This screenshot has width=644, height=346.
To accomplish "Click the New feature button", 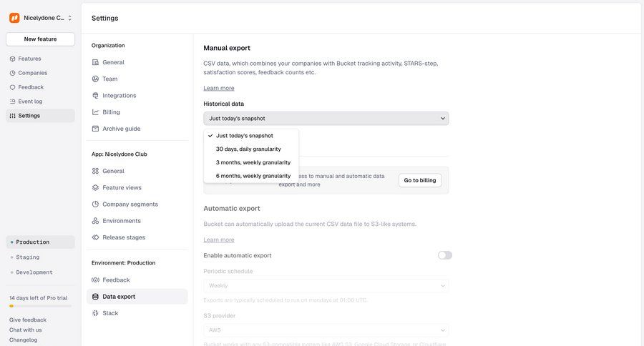I will click(x=40, y=39).
